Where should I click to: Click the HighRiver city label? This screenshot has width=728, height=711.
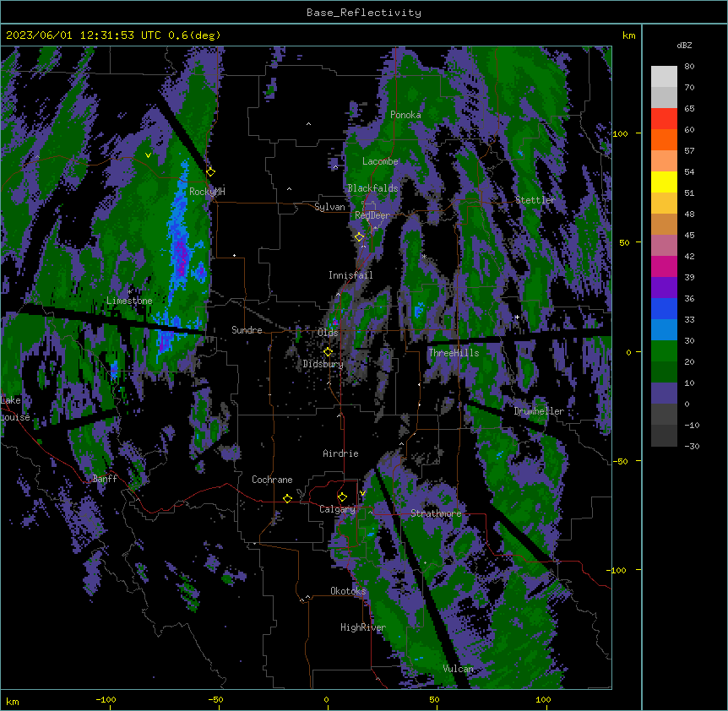(363, 627)
